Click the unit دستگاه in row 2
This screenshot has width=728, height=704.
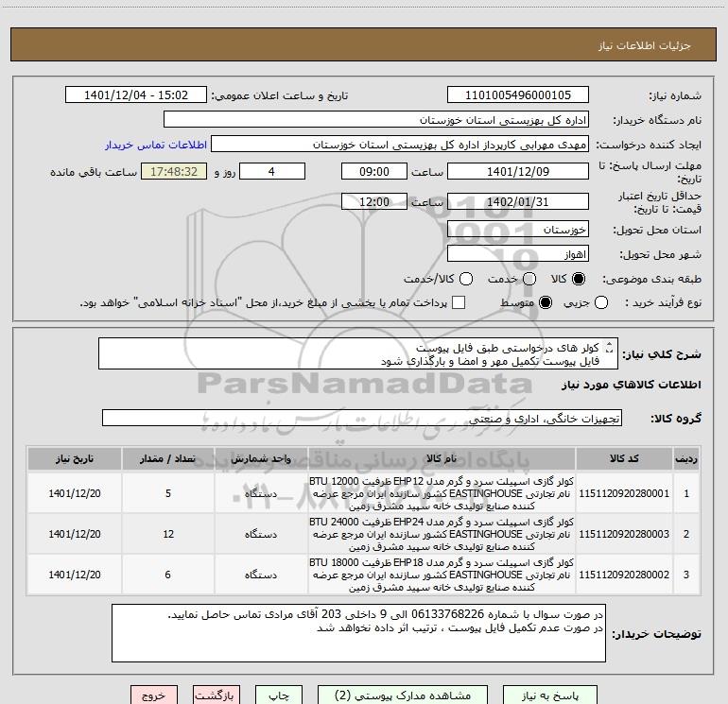[261, 534]
